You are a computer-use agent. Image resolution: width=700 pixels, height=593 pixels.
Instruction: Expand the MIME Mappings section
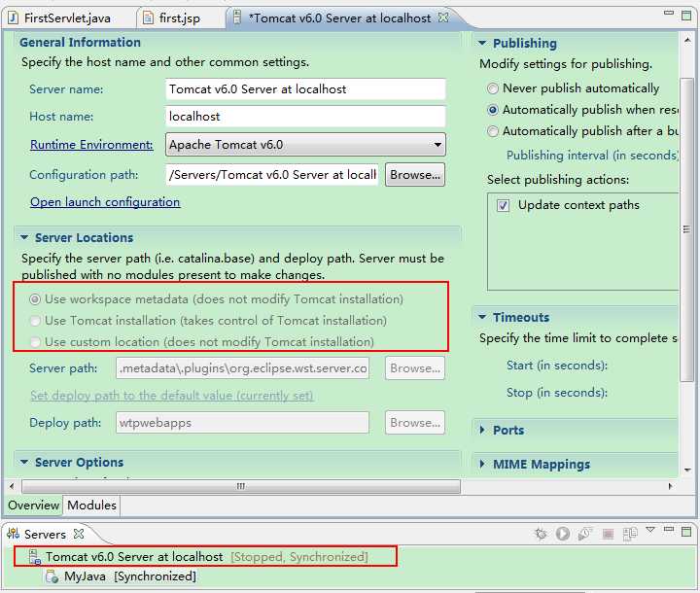(482, 464)
